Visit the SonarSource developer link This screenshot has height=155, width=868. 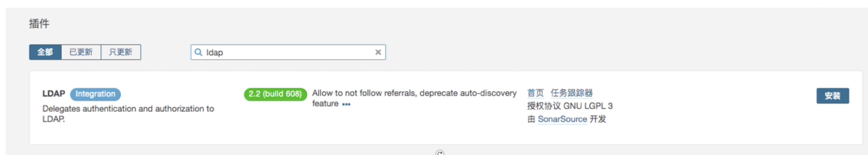(562, 119)
